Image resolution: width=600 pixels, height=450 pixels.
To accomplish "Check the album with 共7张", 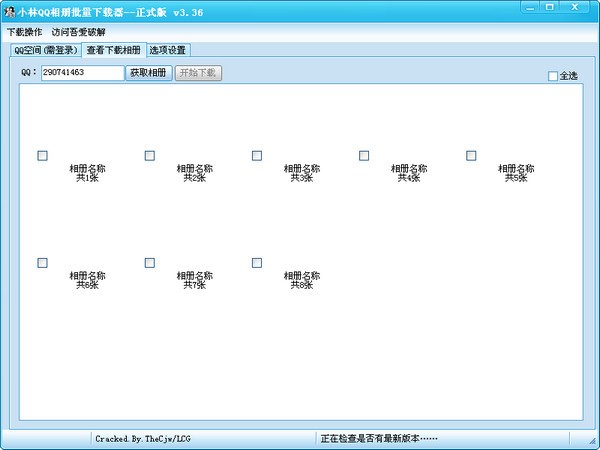I will (150, 263).
